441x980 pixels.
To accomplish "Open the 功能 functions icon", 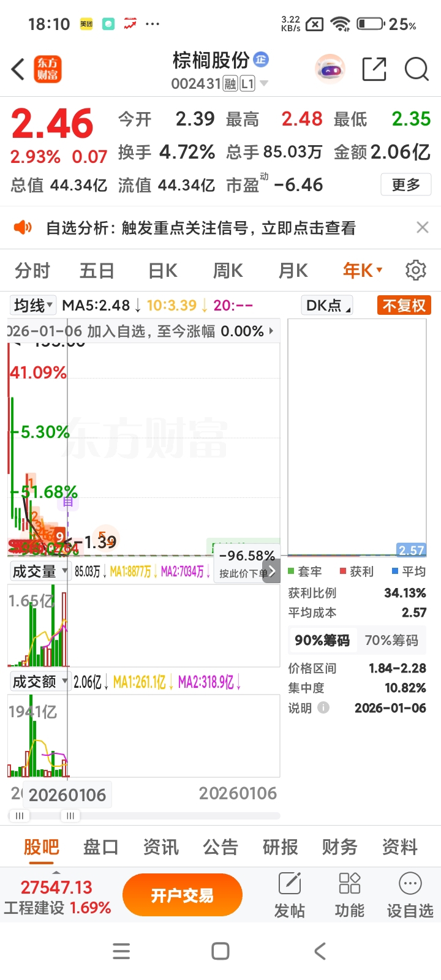I will [349, 895].
